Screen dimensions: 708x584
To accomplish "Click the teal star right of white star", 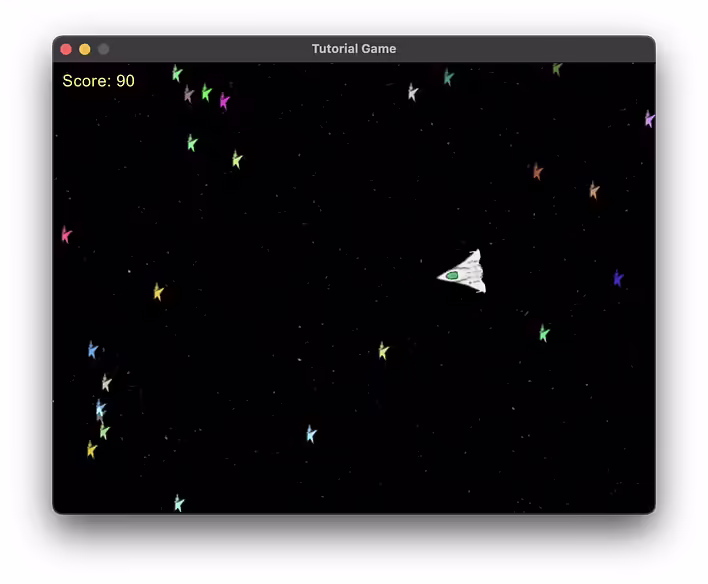I will [x=448, y=77].
